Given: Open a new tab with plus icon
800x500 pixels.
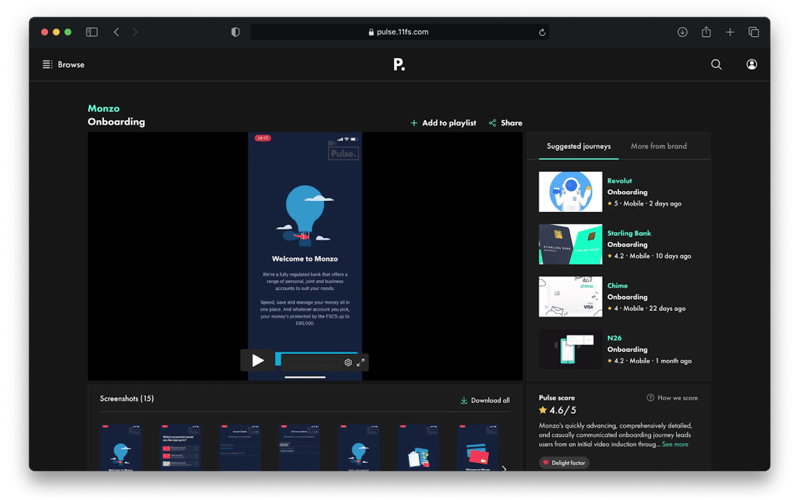Looking at the screenshot, I should (x=730, y=32).
